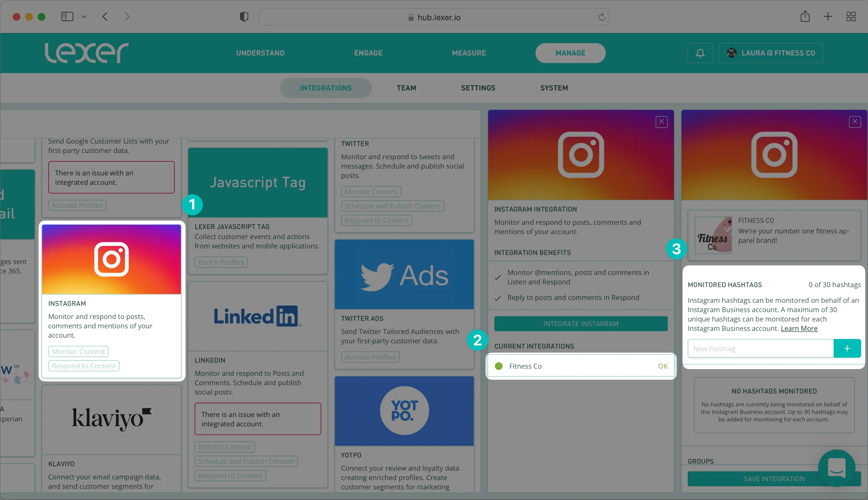This screenshot has height=500, width=868.
Task: Reload the page in address bar
Action: point(602,17)
